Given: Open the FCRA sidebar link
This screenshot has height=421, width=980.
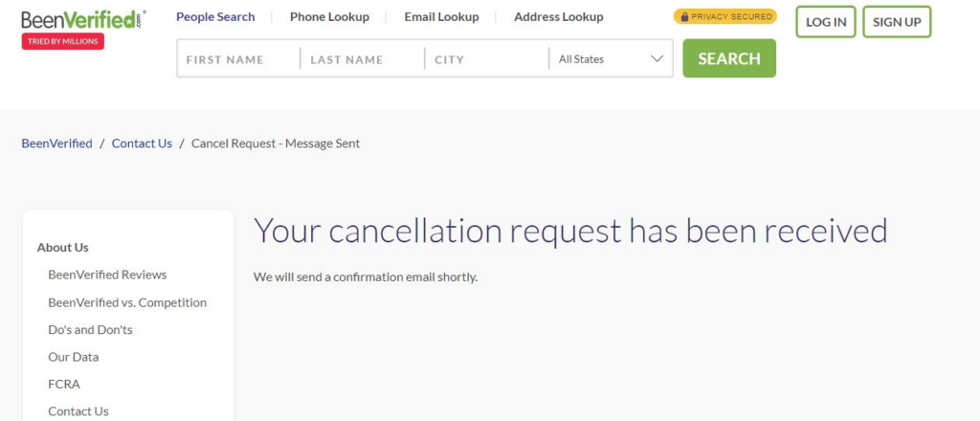Looking at the screenshot, I should point(64,384).
